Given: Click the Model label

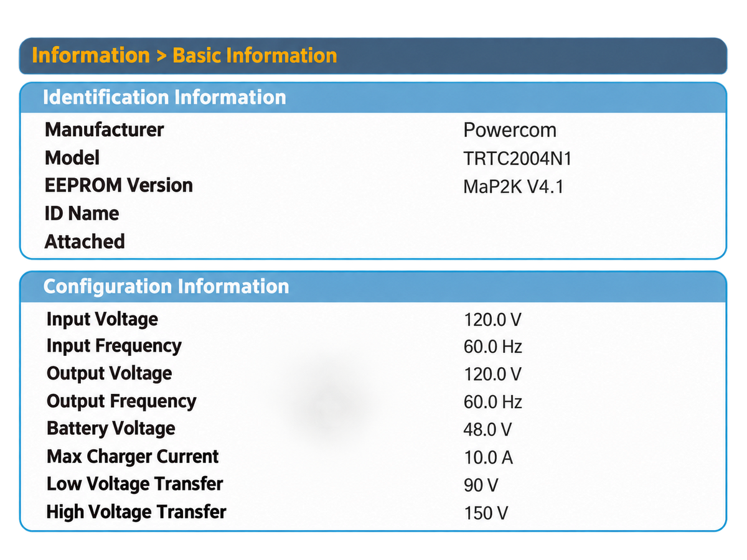Looking at the screenshot, I should (x=72, y=158).
